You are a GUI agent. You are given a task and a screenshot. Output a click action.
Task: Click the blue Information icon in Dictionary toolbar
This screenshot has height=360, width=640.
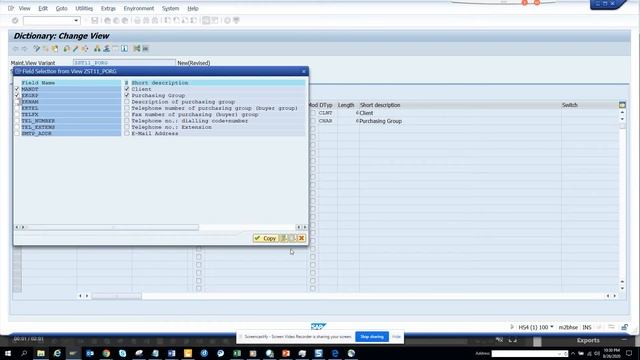pos(124,49)
